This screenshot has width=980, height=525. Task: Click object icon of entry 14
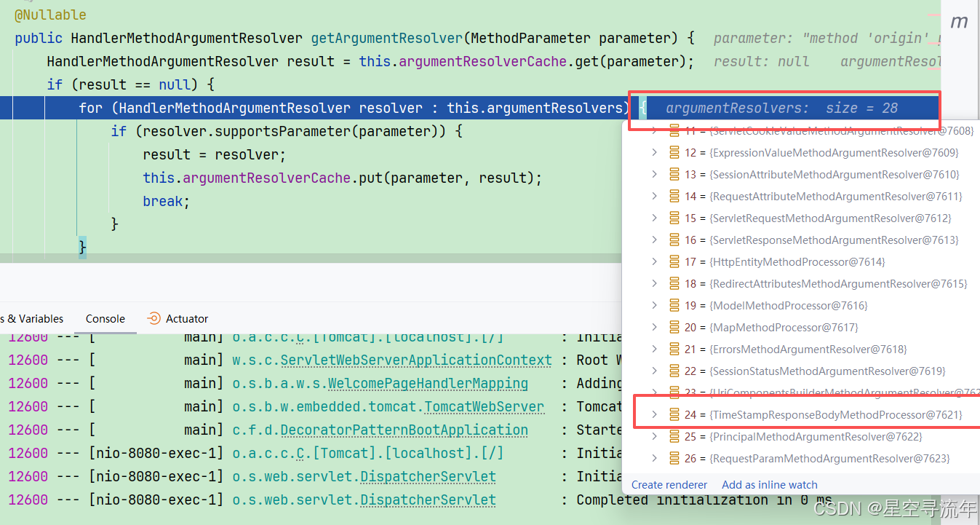pos(674,196)
